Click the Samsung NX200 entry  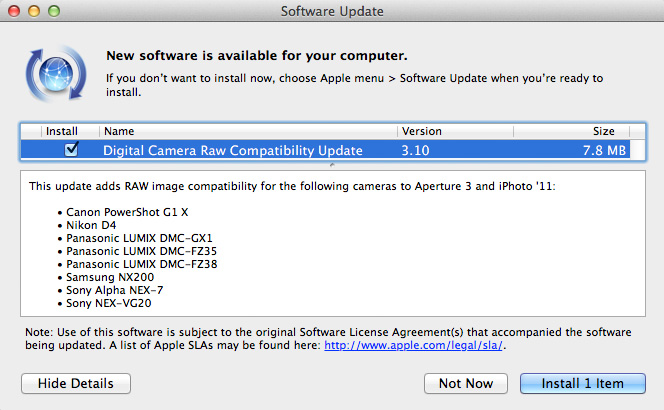[x=110, y=277]
